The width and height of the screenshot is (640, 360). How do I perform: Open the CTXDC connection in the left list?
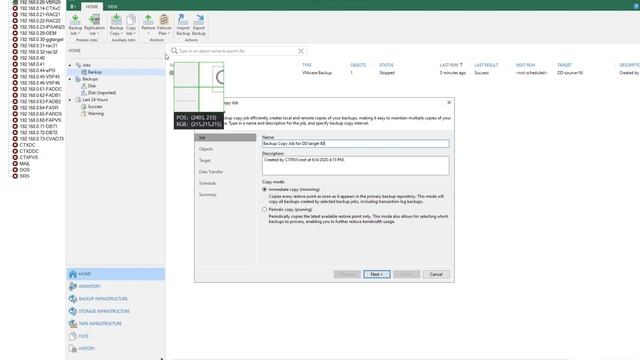pyautogui.click(x=27, y=145)
